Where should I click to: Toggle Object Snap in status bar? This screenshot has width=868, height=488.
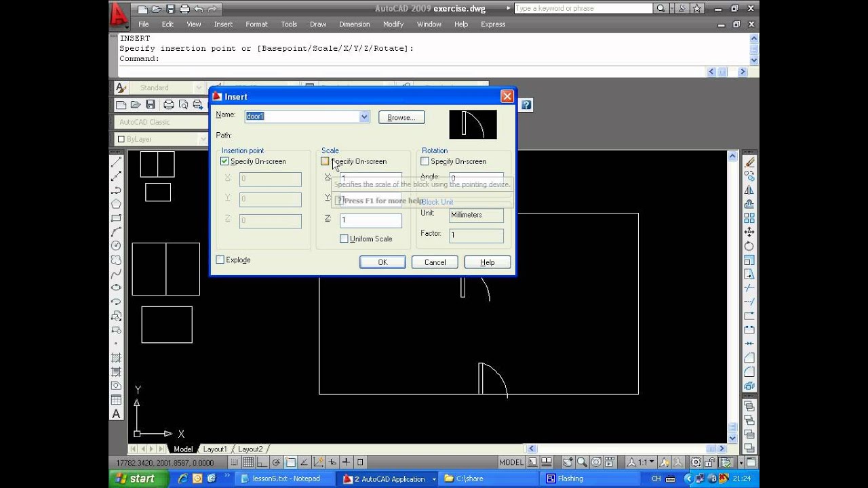(x=290, y=462)
